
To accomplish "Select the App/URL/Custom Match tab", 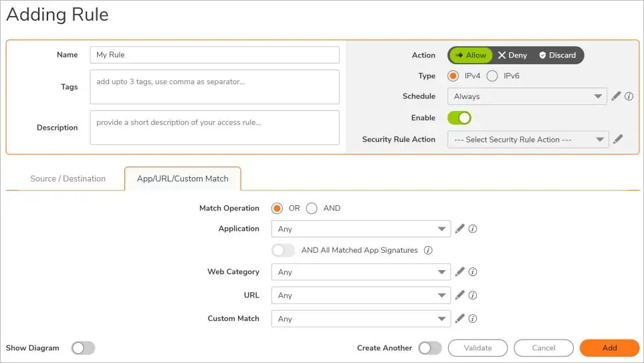I will [x=183, y=178].
